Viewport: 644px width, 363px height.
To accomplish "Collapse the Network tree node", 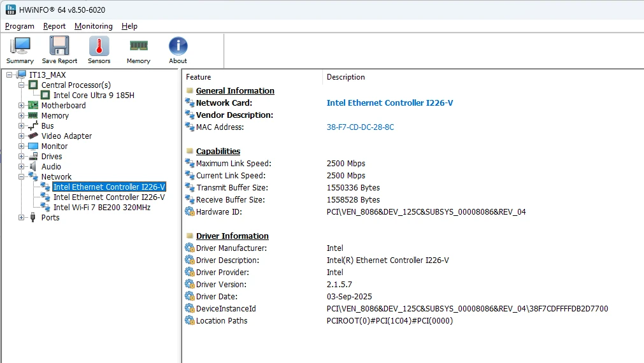I will (22, 176).
